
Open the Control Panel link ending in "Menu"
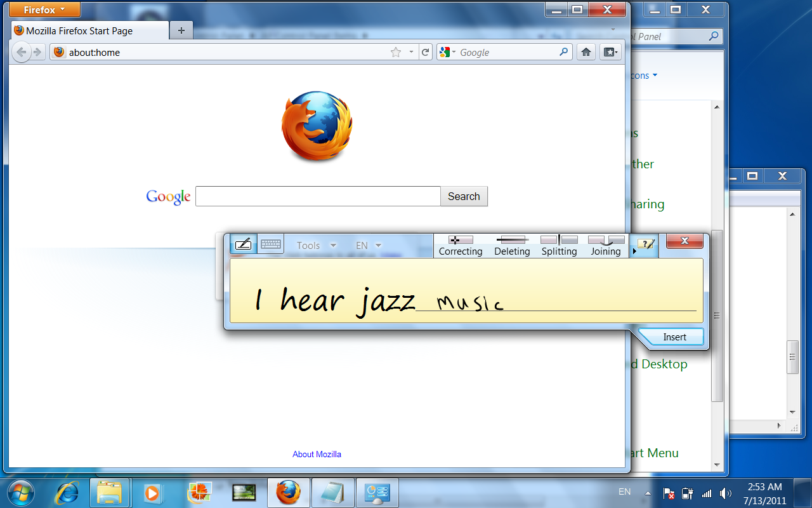[x=655, y=453]
